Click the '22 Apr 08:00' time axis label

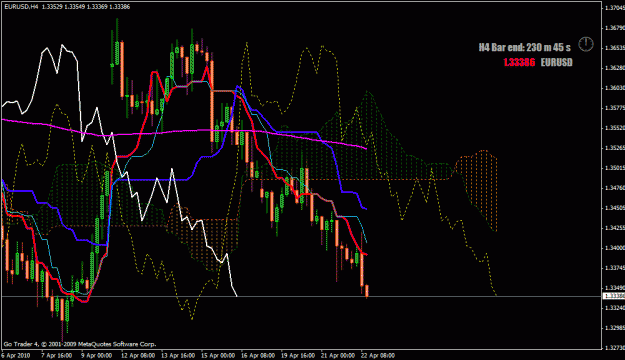tap(377, 356)
